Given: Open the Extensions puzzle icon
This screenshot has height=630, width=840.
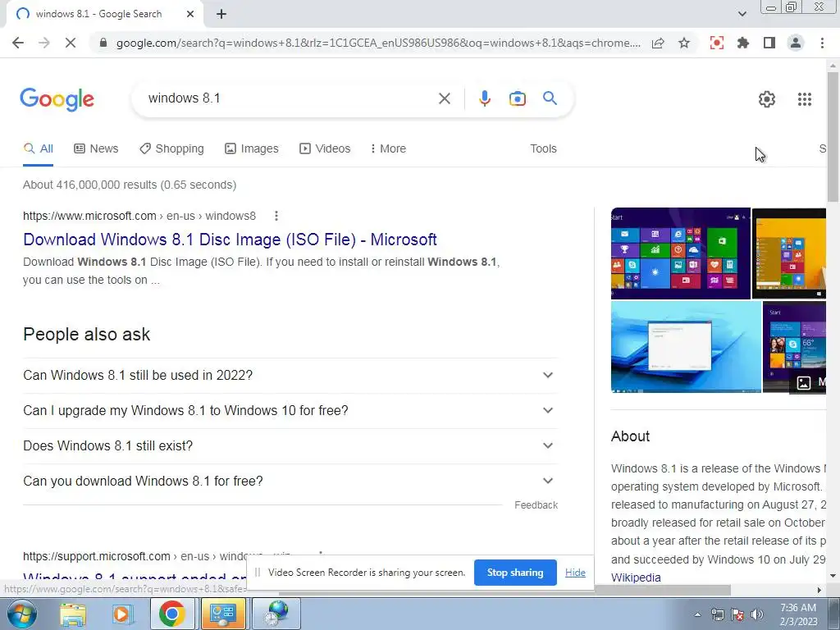Looking at the screenshot, I should pos(743,43).
